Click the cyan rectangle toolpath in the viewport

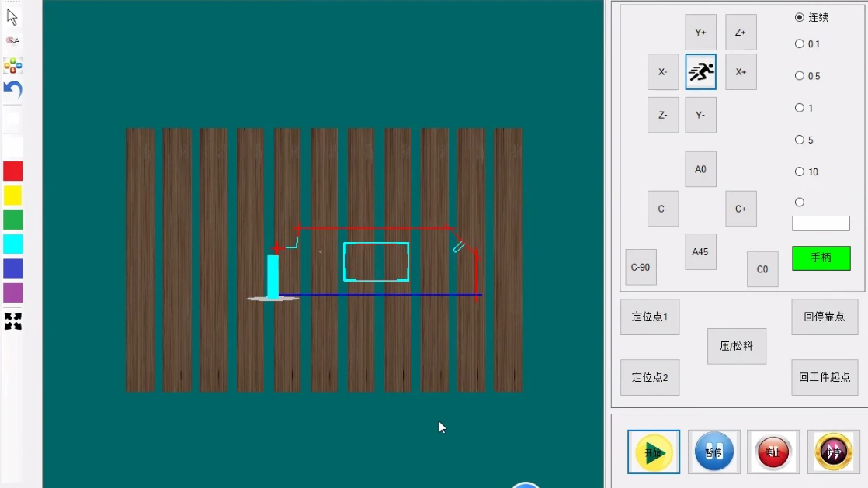377,261
